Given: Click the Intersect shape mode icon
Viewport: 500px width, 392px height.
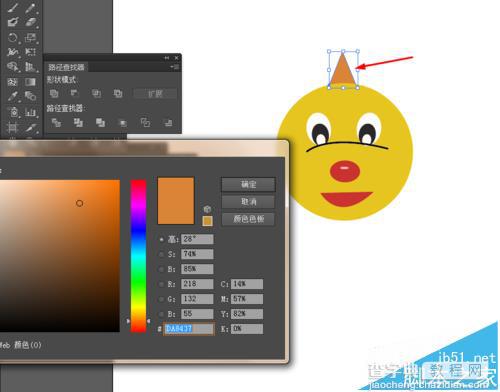Looking at the screenshot, I should pyautogui.click(x=96, y=94).
